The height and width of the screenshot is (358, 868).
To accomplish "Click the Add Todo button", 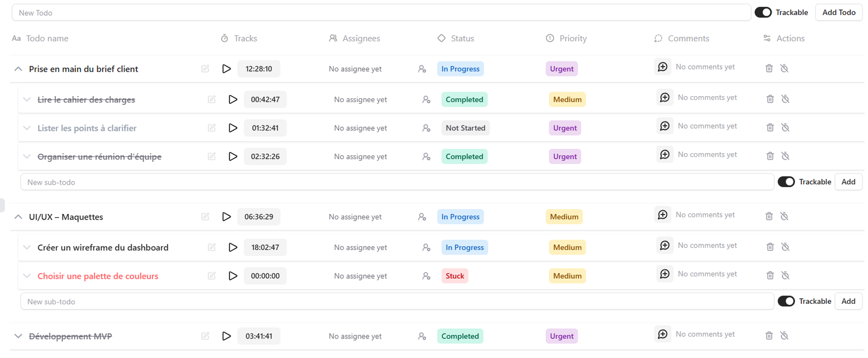I will click(839, 12).
